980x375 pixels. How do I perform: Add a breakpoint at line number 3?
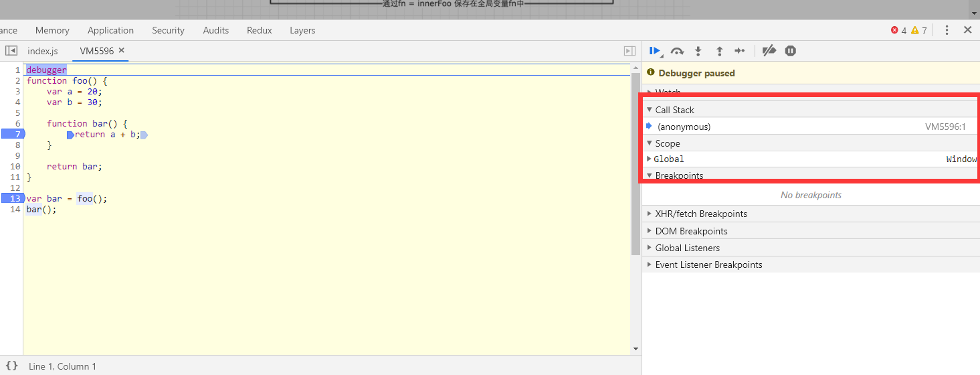(17, 92)
